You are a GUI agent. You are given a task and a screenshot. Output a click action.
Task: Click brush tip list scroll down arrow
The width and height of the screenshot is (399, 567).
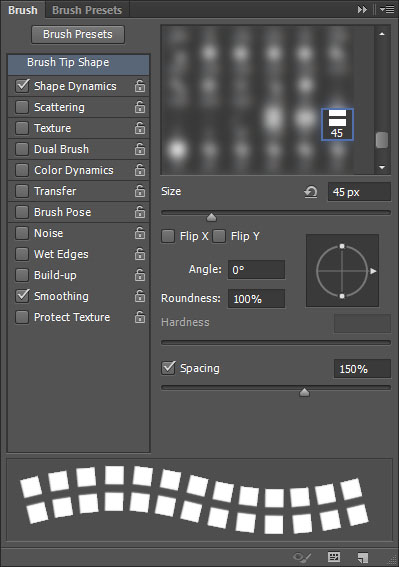pyautogui.click(x=382, y=167)
